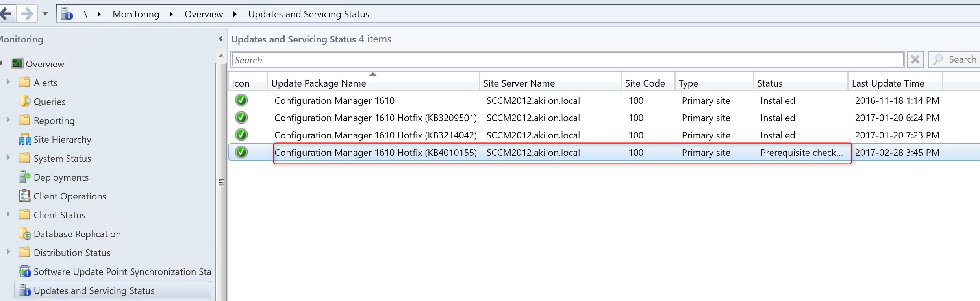Select Configuration Manager 1610 Hotfix (KB3214042)
Image resolution: width=980 pixels, height=301 pixels.
(x=375, y=135)
